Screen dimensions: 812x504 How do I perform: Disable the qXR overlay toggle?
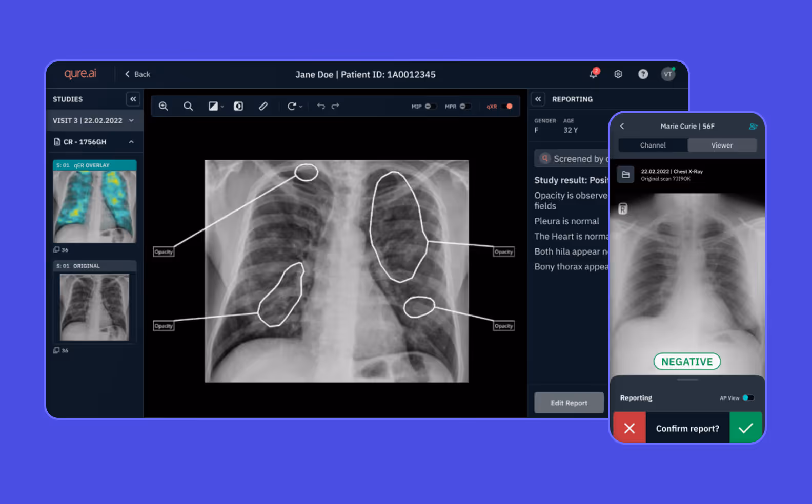pos(507,106)
